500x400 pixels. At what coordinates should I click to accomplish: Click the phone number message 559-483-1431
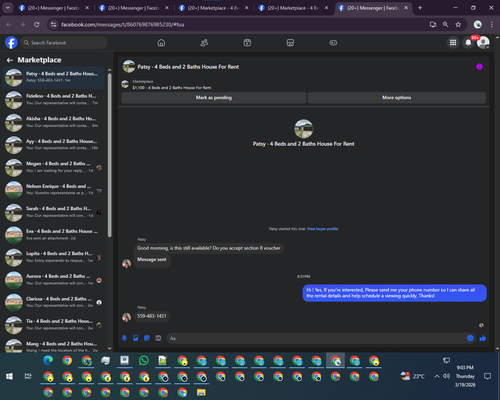coord(152,316)
